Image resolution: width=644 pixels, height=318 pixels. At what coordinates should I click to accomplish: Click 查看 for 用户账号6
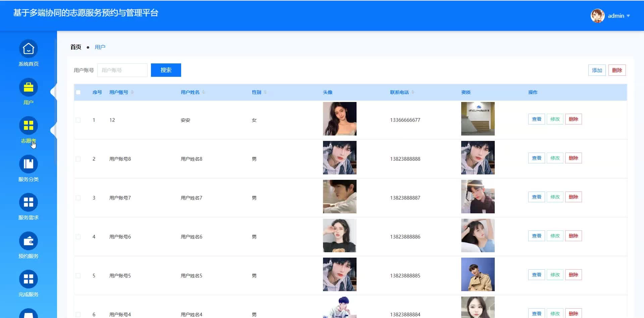point(537,236)
